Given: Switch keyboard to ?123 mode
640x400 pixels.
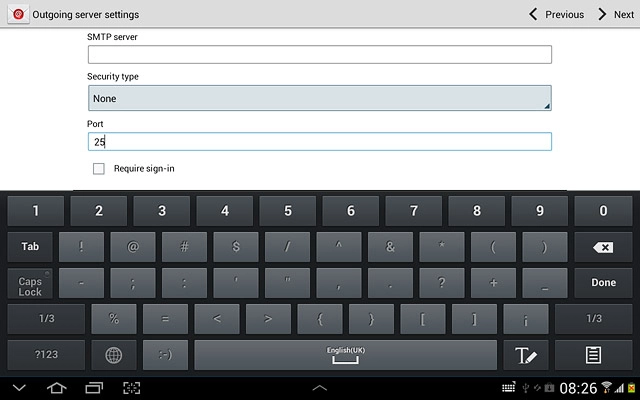Looking at the screenshot, I should pos(46,355).
